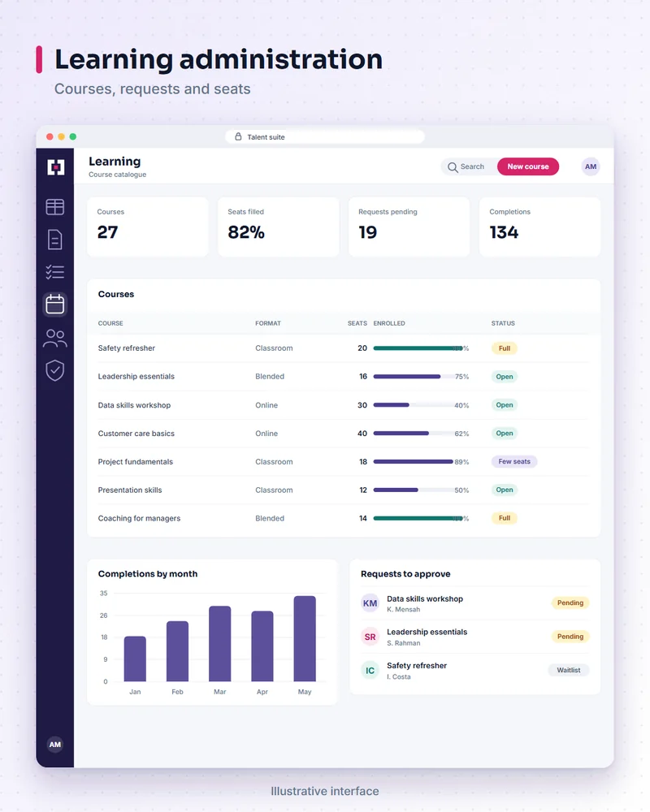650x812 pixels.
Task: Open the shield checkmark sidebar icon
Action: (55, 371)
